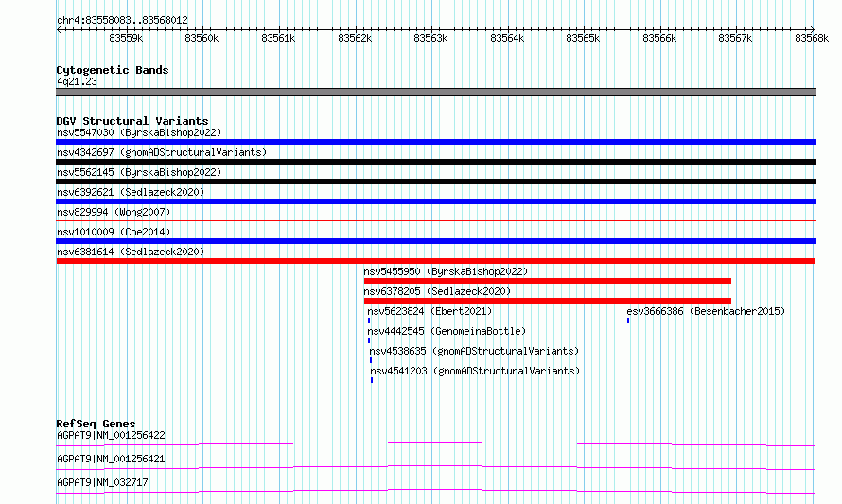Click the nsv4538635 (gnomADStructuralVariants) label
The width and height of the screenshot is (842, 504).
[x=474, y=351]
